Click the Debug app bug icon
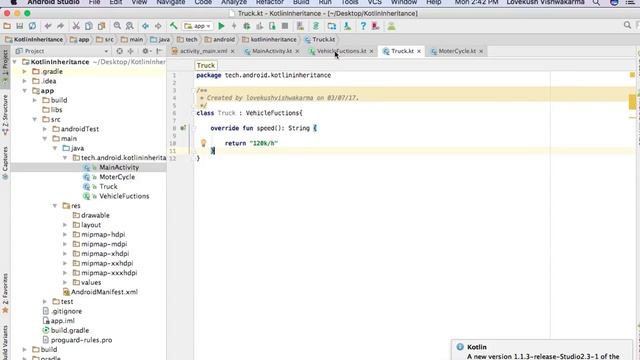640x360 pixels. point(247,26)
